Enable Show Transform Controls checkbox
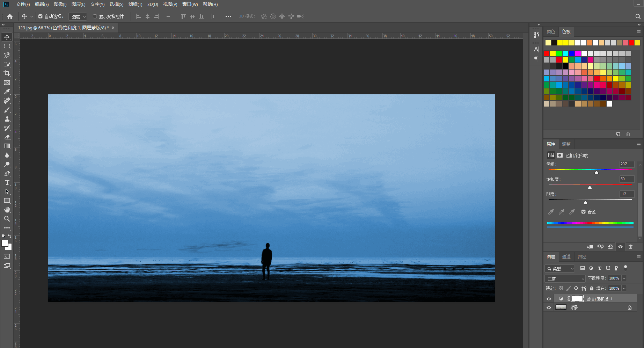This screenshot has width=644, height=348. click(x=95, y=16)
